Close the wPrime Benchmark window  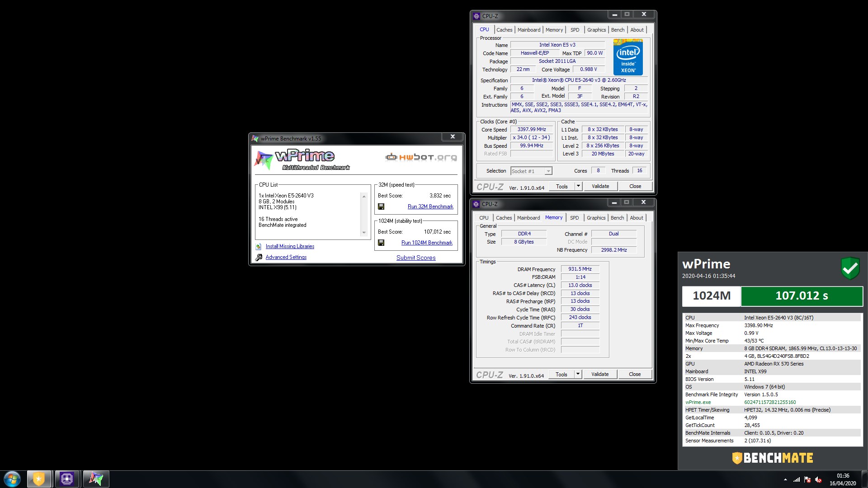point(453,136)
